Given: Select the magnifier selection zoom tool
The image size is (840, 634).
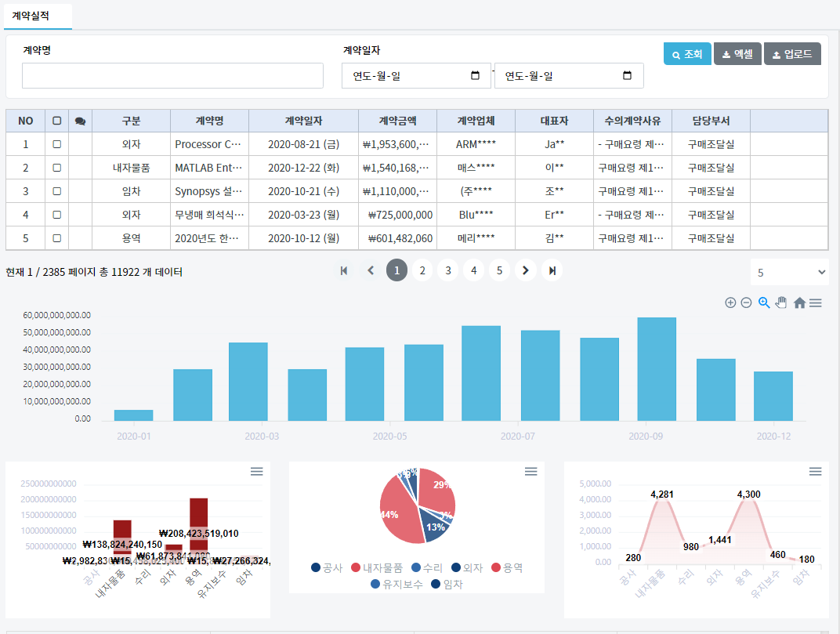Looking at the screenshot, I should [x=764, y=303].
